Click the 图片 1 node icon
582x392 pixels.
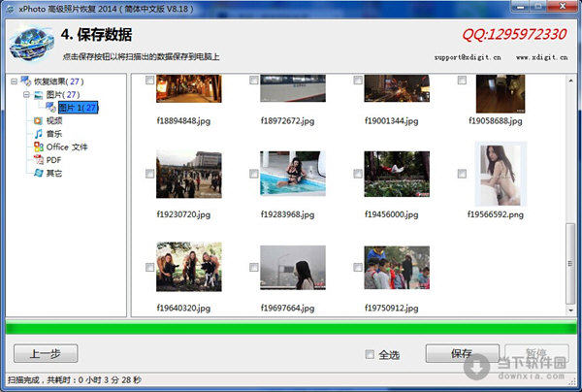pos(50,108)
